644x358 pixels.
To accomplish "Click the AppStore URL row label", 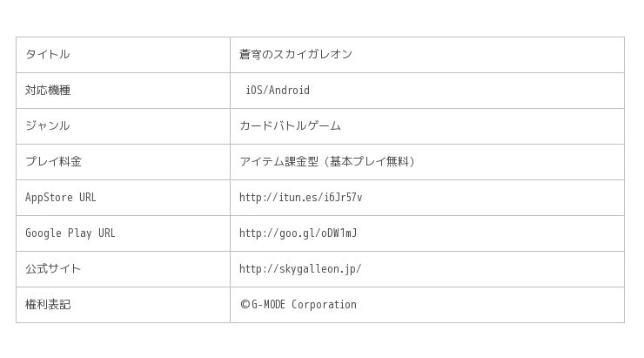I will 60,198.
